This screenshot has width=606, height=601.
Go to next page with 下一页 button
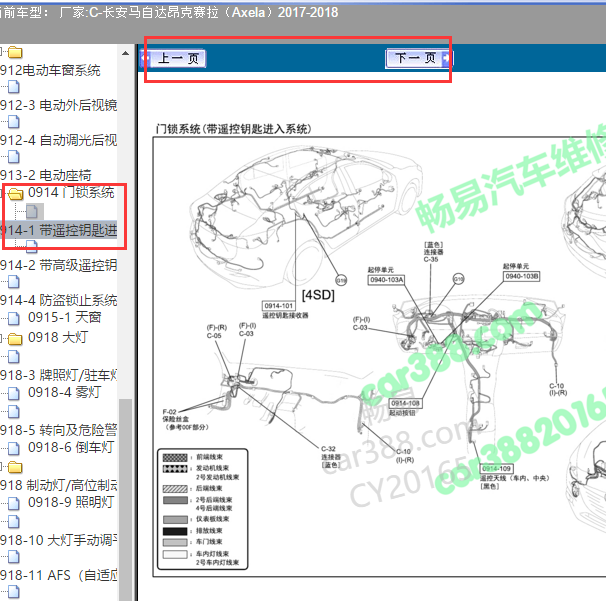click(x=419, y=58)
